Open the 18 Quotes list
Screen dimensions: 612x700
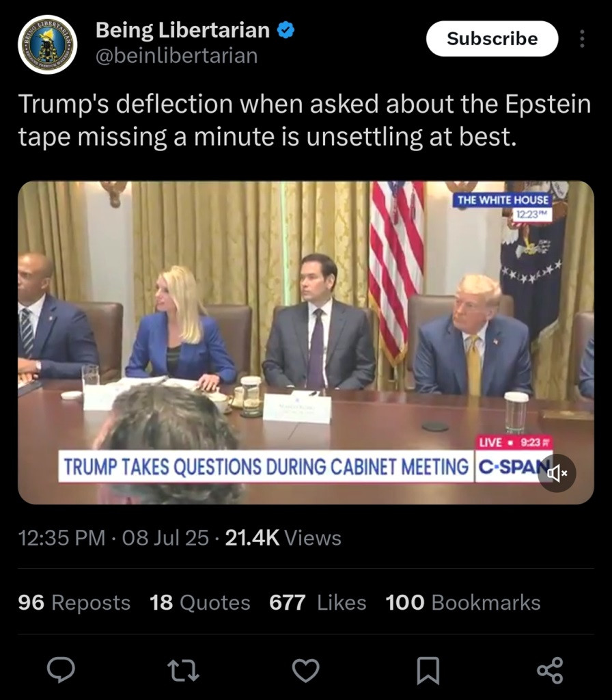[199, 602]
